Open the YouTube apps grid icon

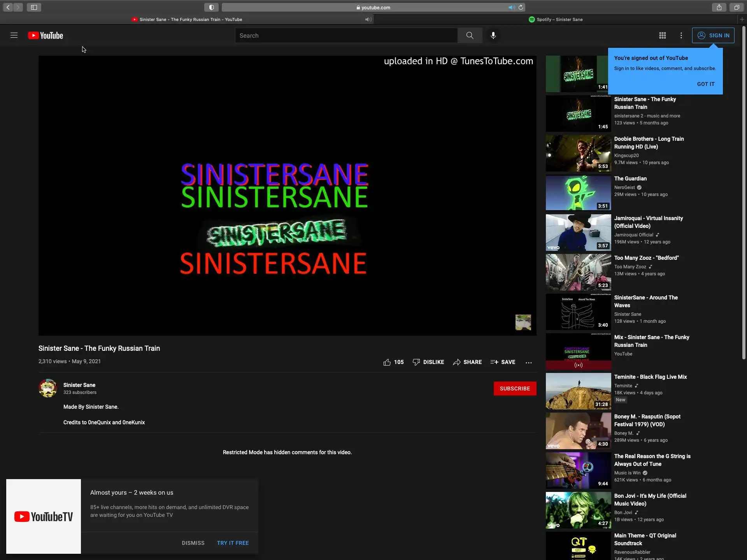662,35
